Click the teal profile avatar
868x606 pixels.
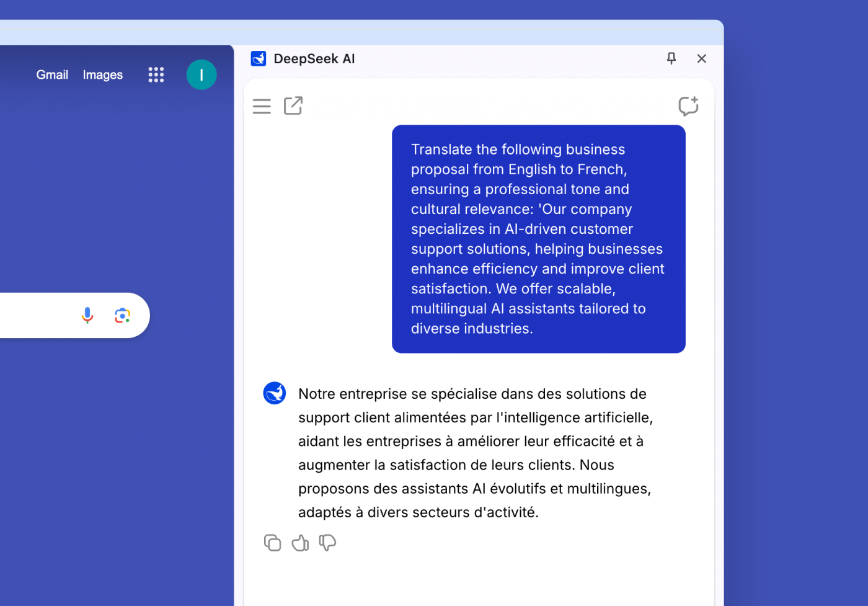click(x=201, y=75)
